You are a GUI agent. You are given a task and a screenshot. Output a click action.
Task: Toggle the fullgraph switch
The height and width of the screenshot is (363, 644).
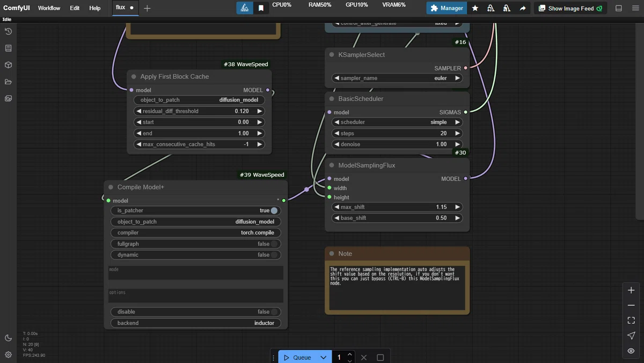pyautogui.click(x=274, y=244)
